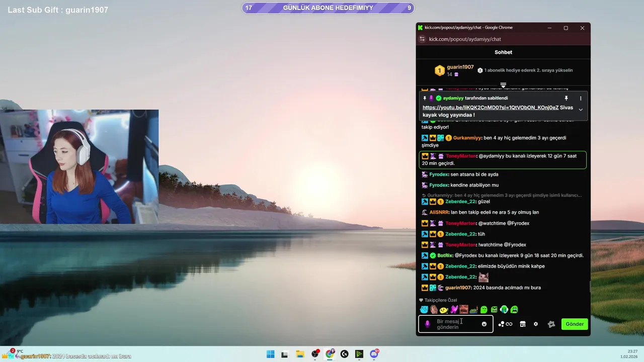Open File Explorer from the taskbar
The image size is (644, 362).
(300, 354)
